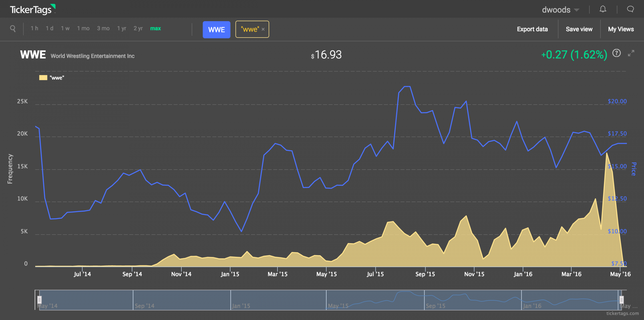This screenshot has height=320, width=644.
Task: Select the max time range
Action: tap(156, 28)
